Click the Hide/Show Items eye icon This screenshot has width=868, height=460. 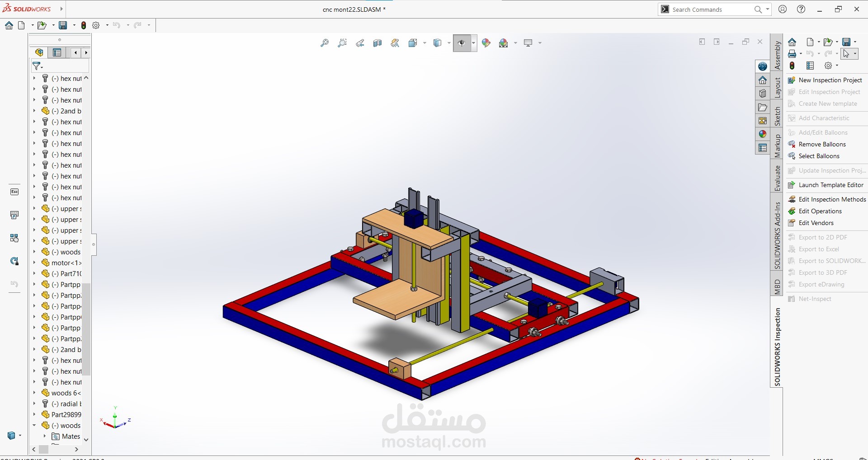tap(463, 43)
